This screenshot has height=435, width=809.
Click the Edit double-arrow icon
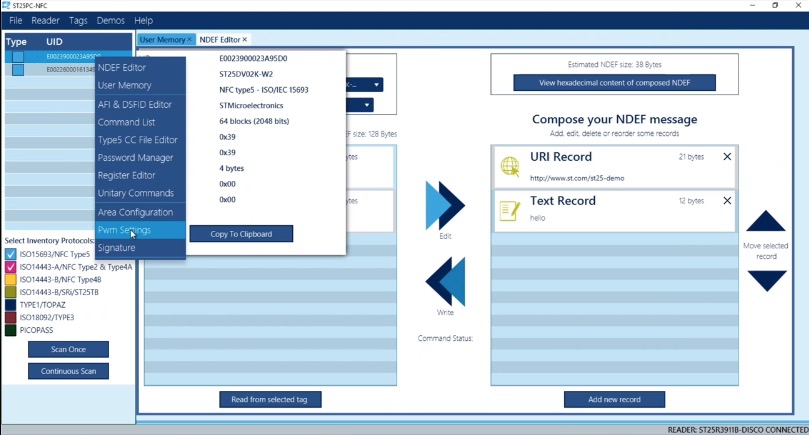[x=445, y=205]
